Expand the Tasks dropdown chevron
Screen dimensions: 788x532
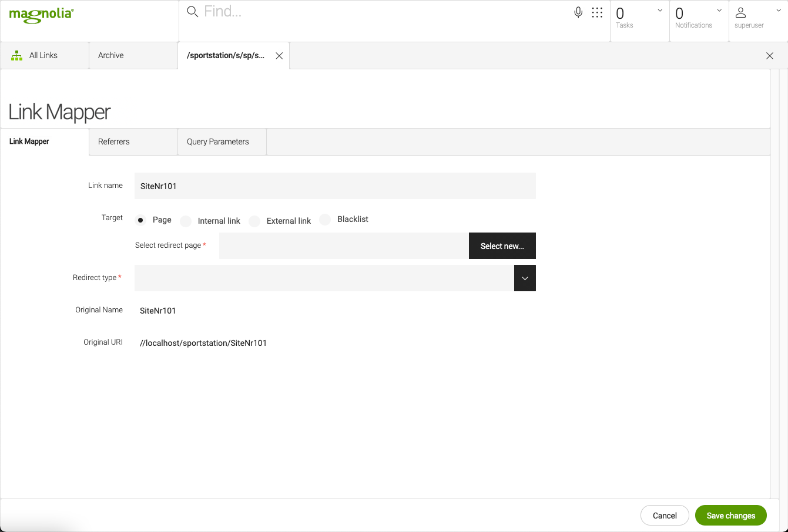pyautogui.click(x=659, y=10)
